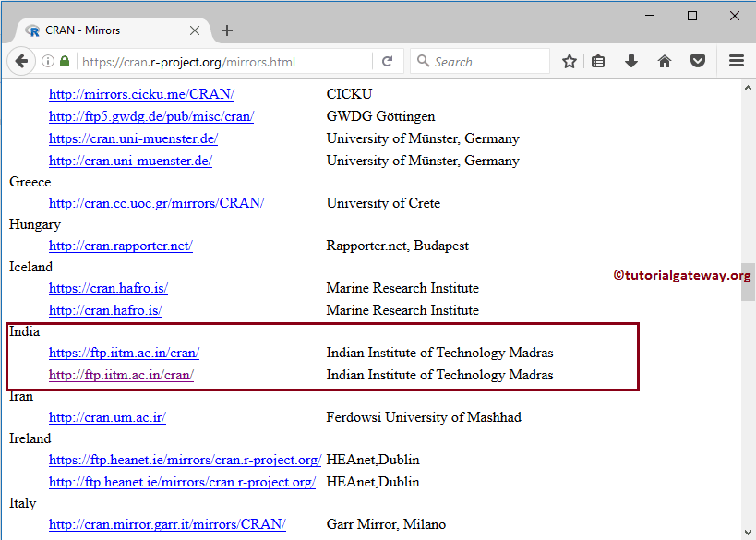Open http ftp.heanet.ie mirror link
This screenshot has width=756, height=540.
(182, 482)
